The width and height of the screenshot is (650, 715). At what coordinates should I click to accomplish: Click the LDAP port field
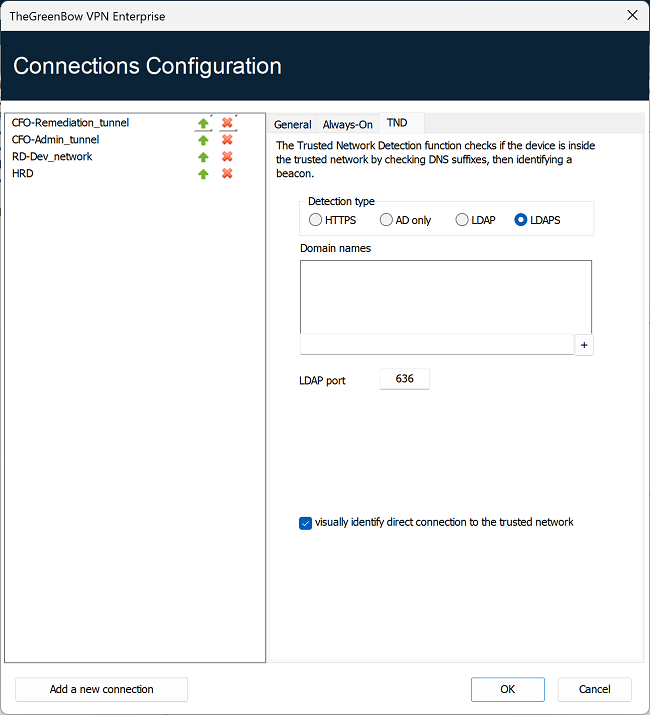405,379
